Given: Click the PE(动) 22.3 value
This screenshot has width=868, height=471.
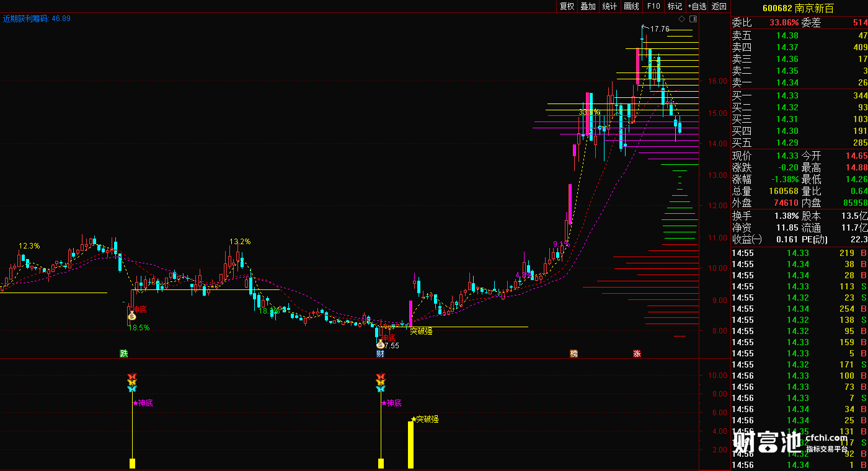Looking at the screenshot, I should click(859, 240).
